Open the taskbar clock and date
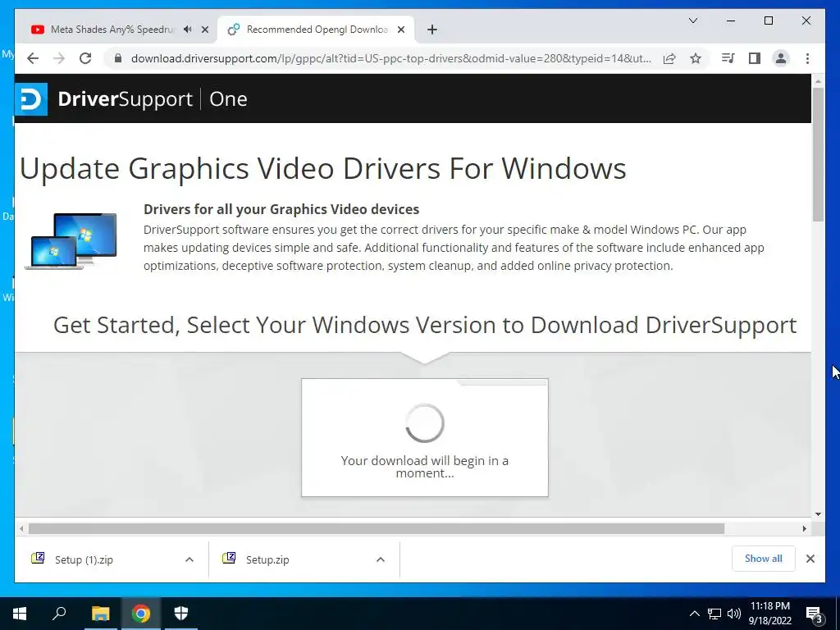The image size is (840, 630). [x=769, y=614]
